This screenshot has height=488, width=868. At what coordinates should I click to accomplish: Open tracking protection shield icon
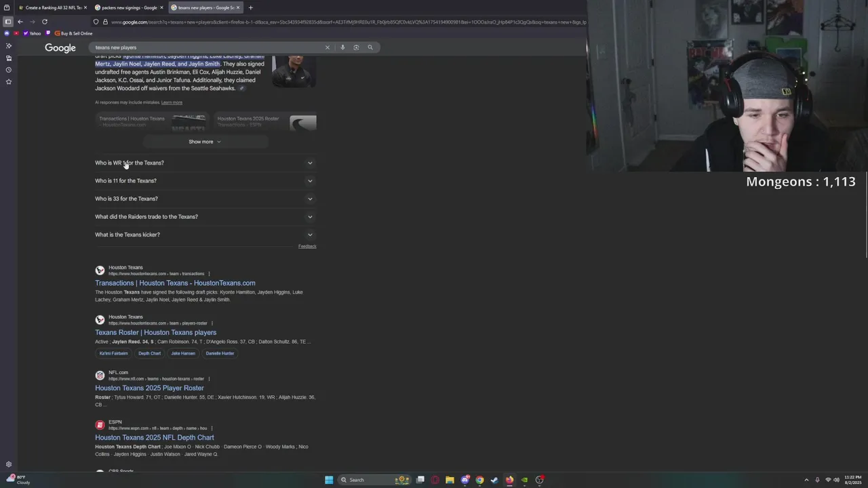(x=96, y=22)
